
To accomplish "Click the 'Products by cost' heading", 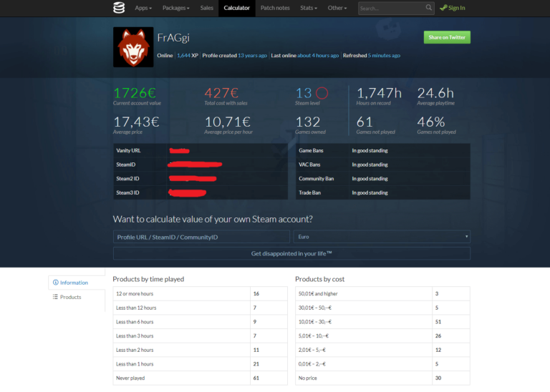I will coord(320,279).
